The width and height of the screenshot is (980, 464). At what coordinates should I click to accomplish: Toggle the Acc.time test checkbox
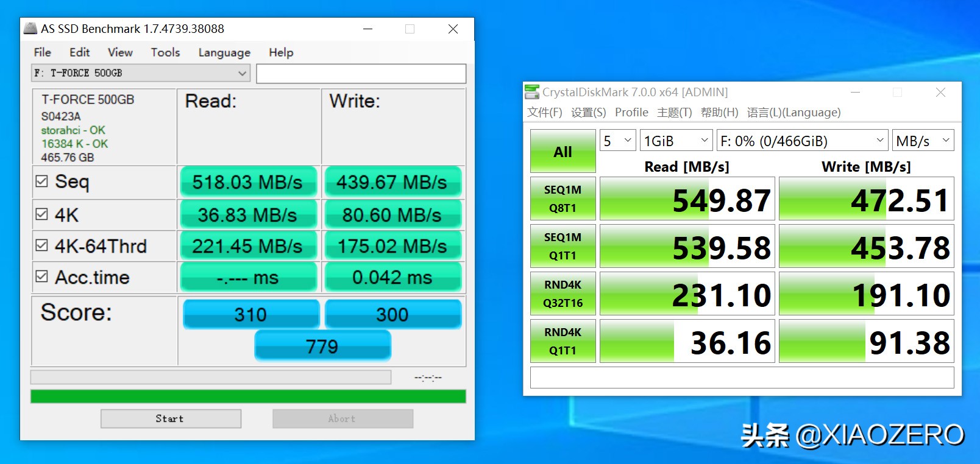click(41, 276)
